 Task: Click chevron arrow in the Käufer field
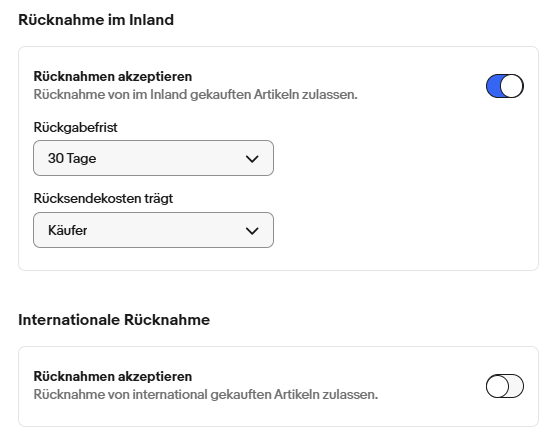[252, 231]
